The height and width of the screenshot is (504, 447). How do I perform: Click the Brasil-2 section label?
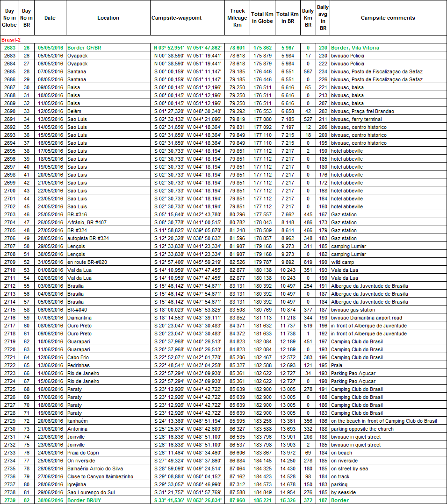tap(11, 40)
